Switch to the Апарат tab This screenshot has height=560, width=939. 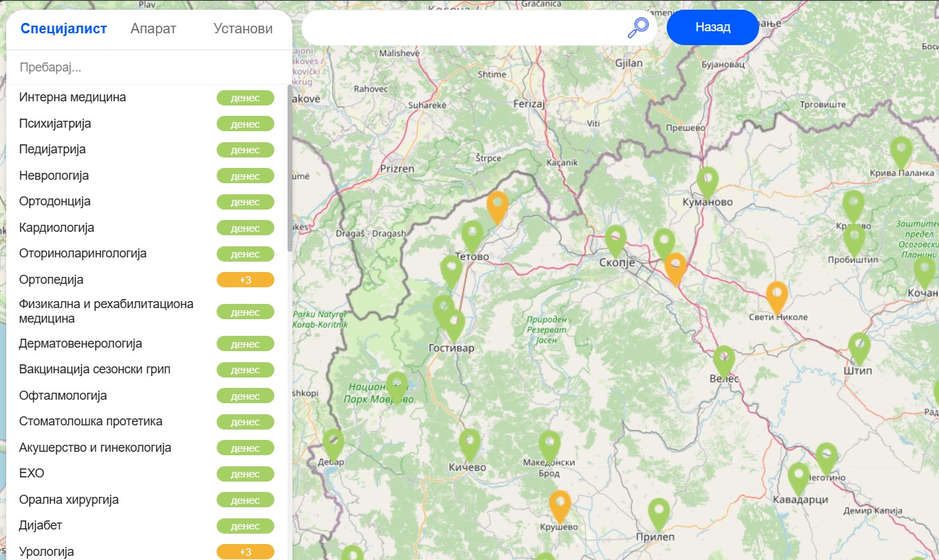pos(153,28)
